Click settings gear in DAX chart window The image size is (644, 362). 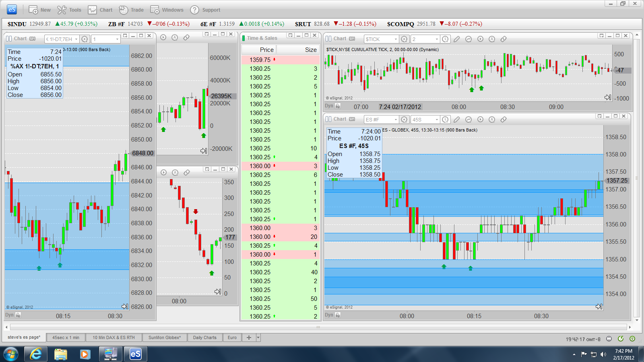[x=85, y=39]
